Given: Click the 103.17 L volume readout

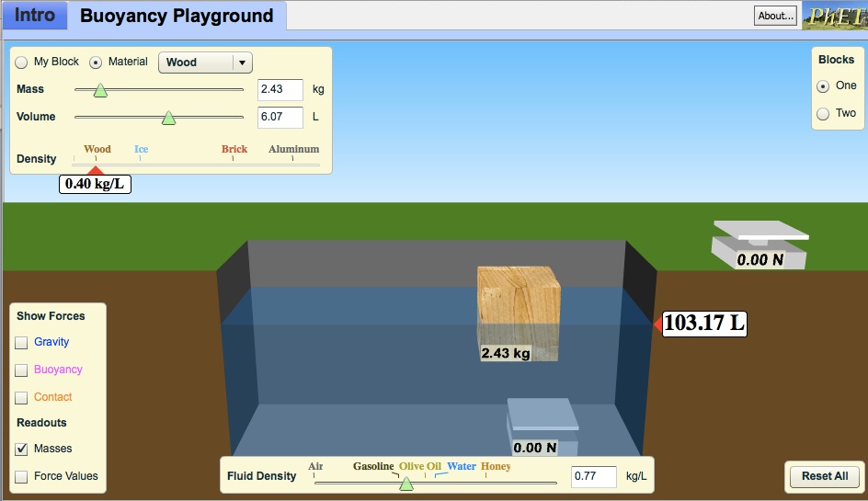Looking at the screenshot, I should [x=704, y=324].
